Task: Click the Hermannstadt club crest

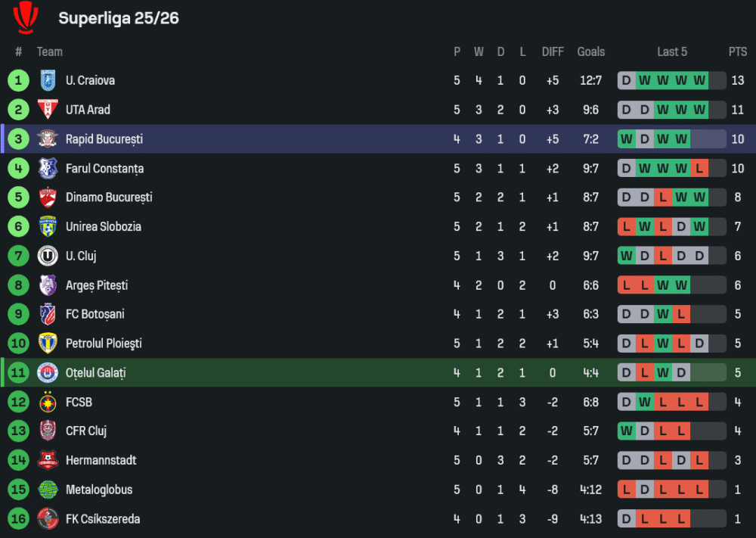Action: 48,460
